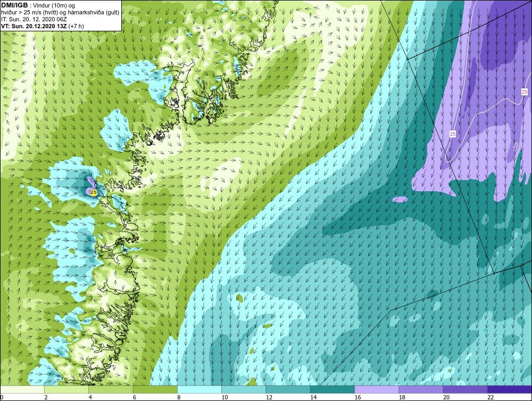This screenshot has width=532, height=401.
Task: Choose the 6–8 m/s olive green legend swatch
Action: pyautogui.click(x=155, y=389)
